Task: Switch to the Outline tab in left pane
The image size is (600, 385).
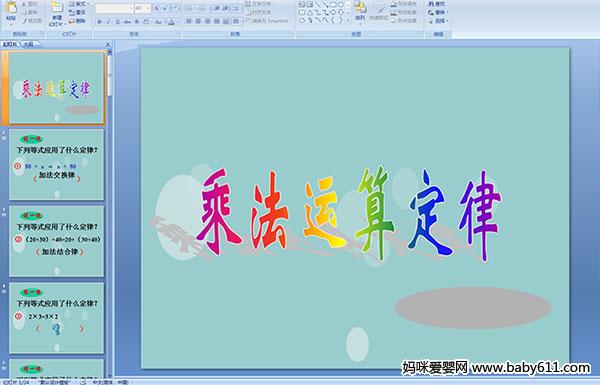Action: 28,44
